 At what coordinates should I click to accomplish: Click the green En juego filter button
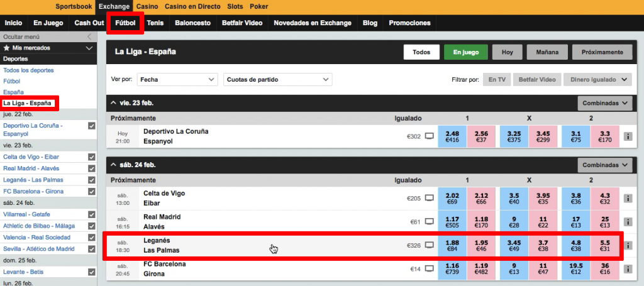[465, 52]
